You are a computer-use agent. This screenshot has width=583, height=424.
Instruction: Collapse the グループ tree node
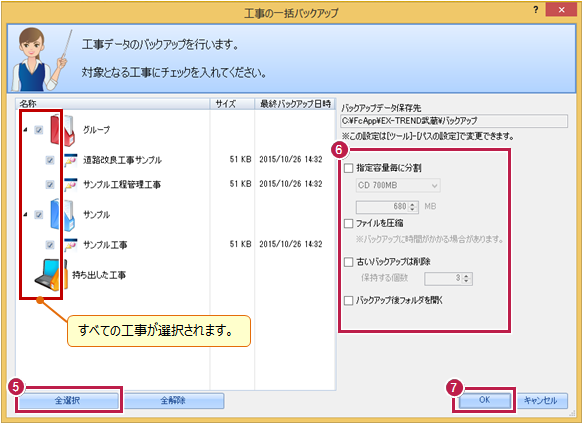(25, 130)
